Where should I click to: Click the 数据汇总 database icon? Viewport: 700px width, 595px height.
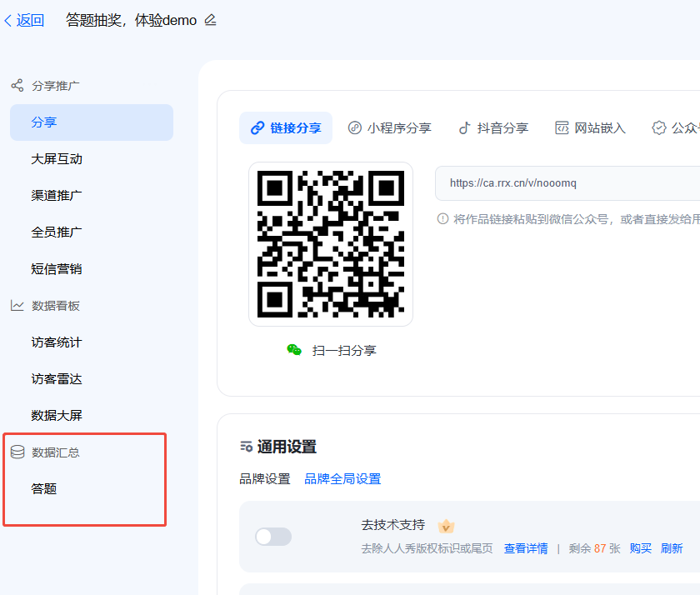pos(17,452)
